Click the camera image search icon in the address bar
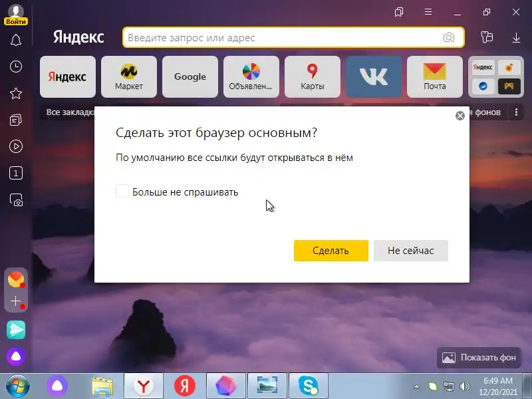The width and height of the screenshot is (532, 399). coord(448,37)
